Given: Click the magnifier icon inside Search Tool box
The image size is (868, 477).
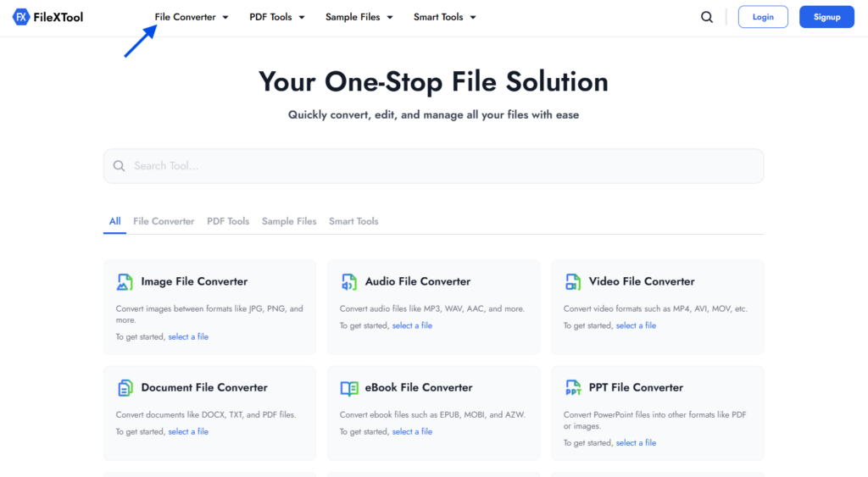Looking at the screenshot, I should click(x=119, y=166).
